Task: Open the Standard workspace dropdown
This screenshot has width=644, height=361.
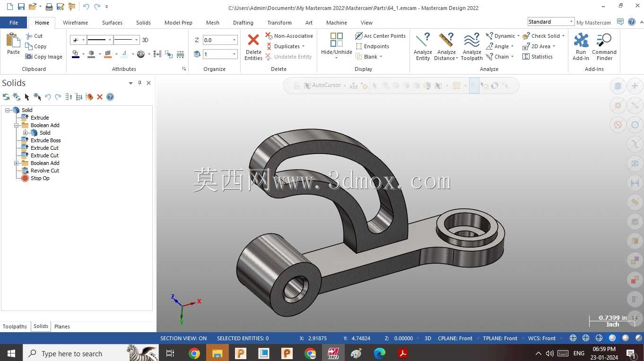Action: (572, 22)
